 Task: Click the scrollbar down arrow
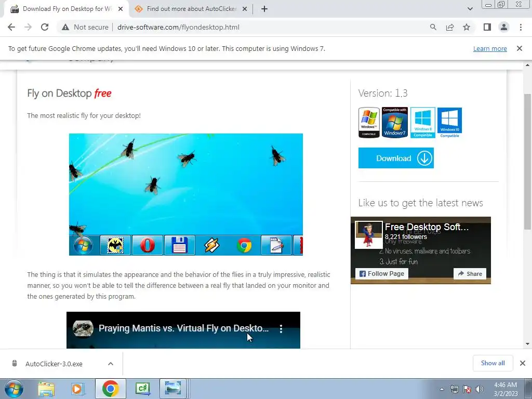click(528, 344)
